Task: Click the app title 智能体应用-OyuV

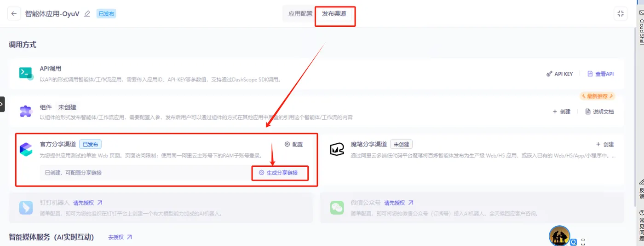Action: [x=53, y=14]
